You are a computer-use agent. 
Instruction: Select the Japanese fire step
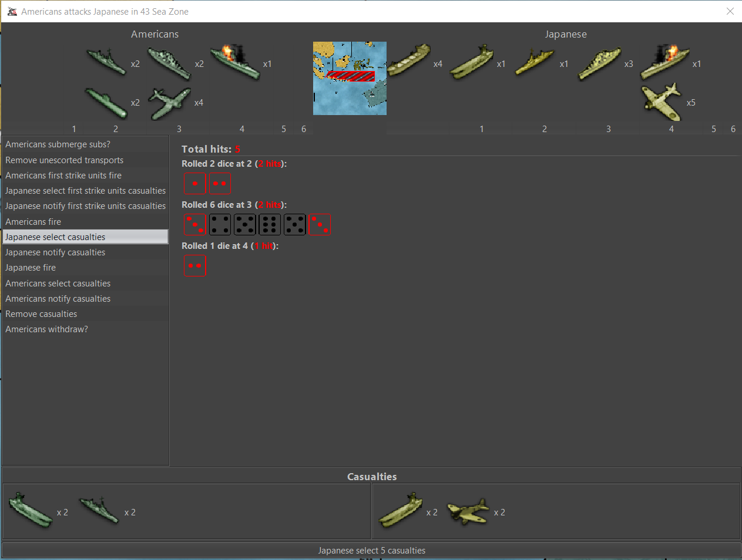pos(85,268)
